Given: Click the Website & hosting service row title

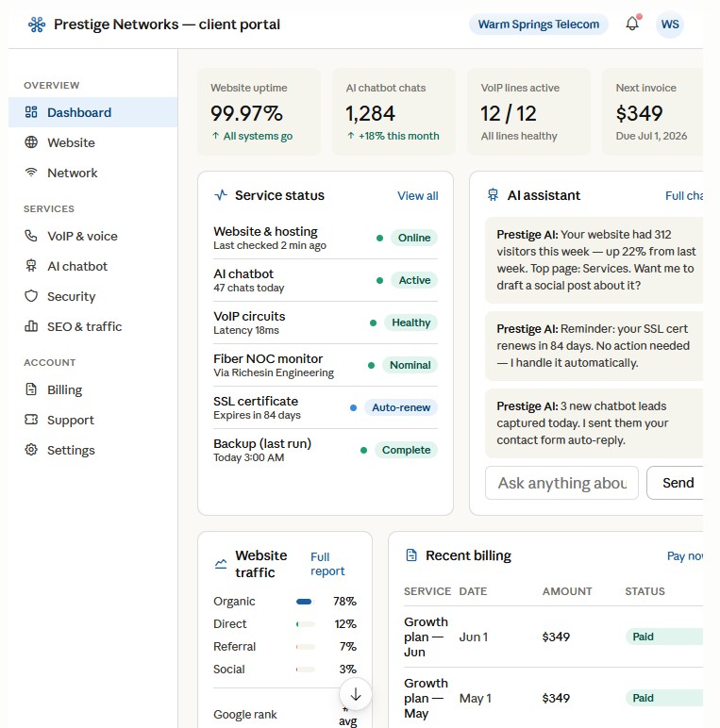Looking at the screenshot, I should (x=265, y=231).
